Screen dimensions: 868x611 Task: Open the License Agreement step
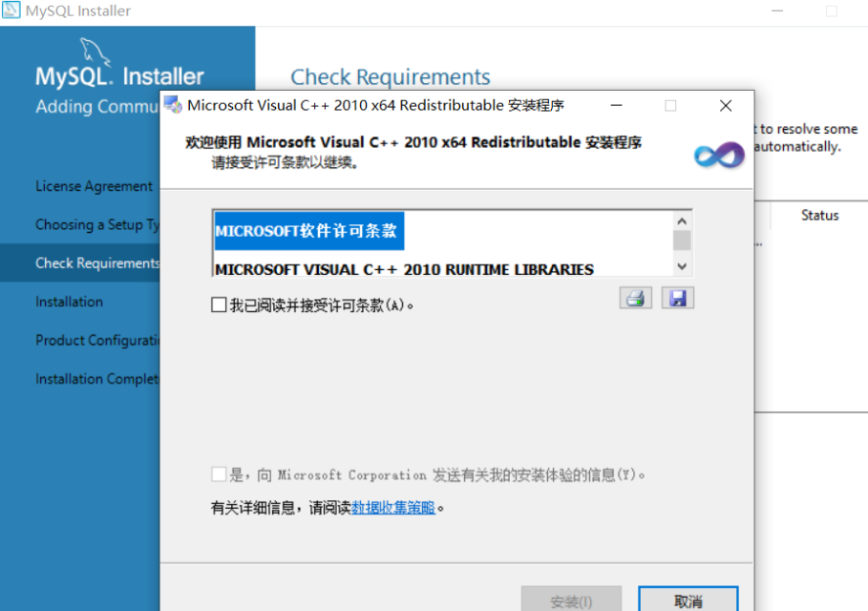coord(94,186)
